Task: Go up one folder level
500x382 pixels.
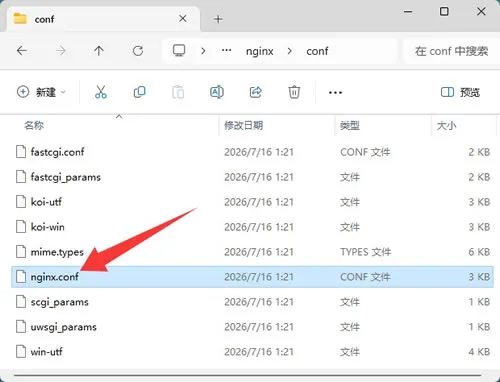Action: (99, 51)
